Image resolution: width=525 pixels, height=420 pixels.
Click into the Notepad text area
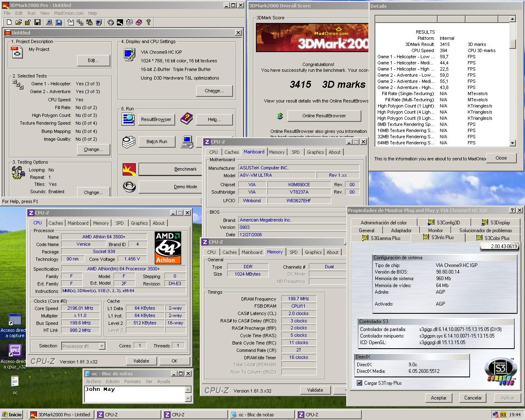point(135,394)
